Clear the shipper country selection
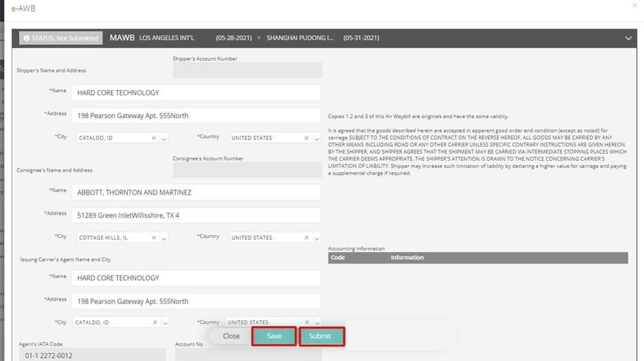Image resolution: width=644 pixels, height=361 pixels. 306,138
